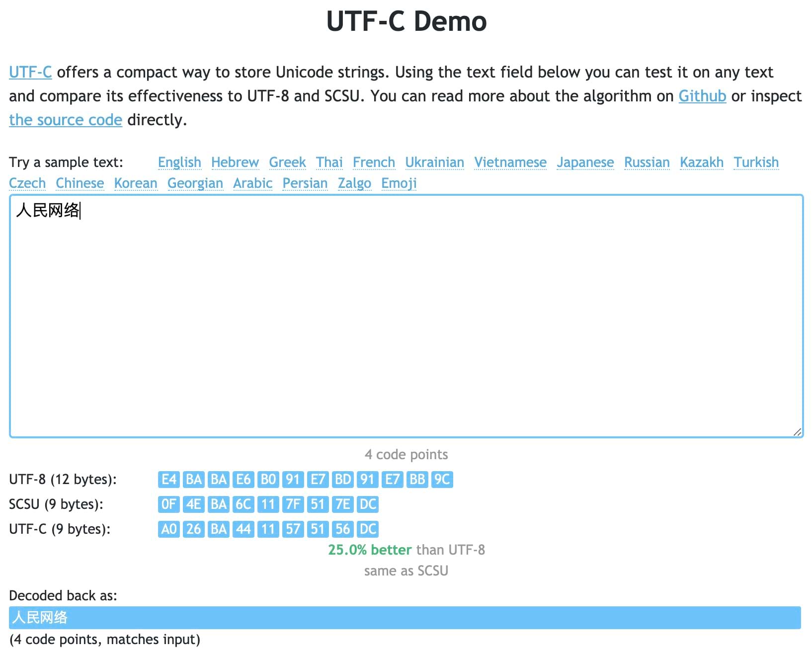Select the Vietnamese sample text
Screen dimensions: 812x658
click(x=510, y=163)
